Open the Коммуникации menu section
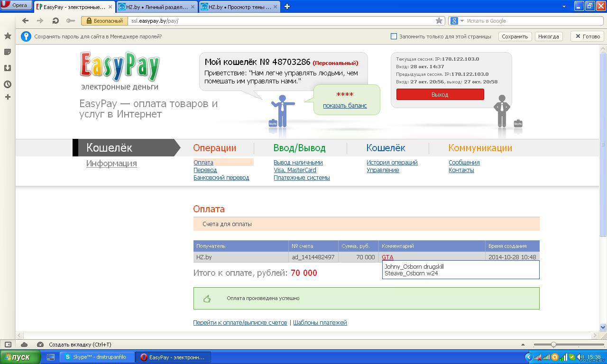This screenshot has width=607, height=364. pyautogui.click(x=480, y=148)
